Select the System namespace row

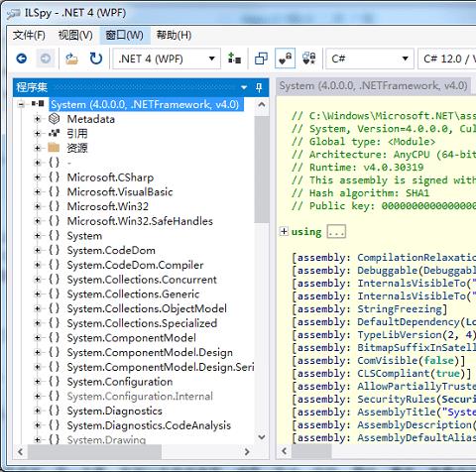pyautogui.click(x=84, y=236)
